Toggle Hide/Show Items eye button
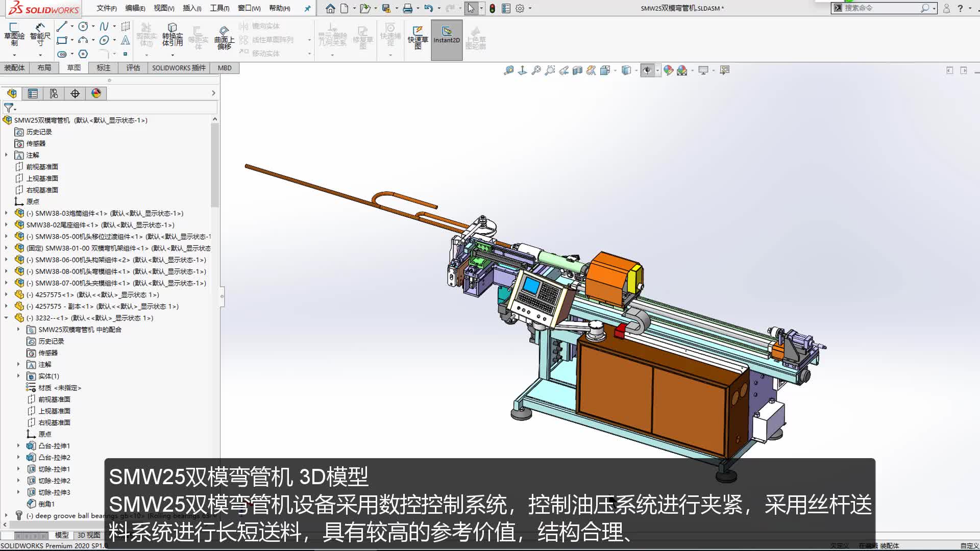Screen dimensions: 980x551 coord(647,70)
